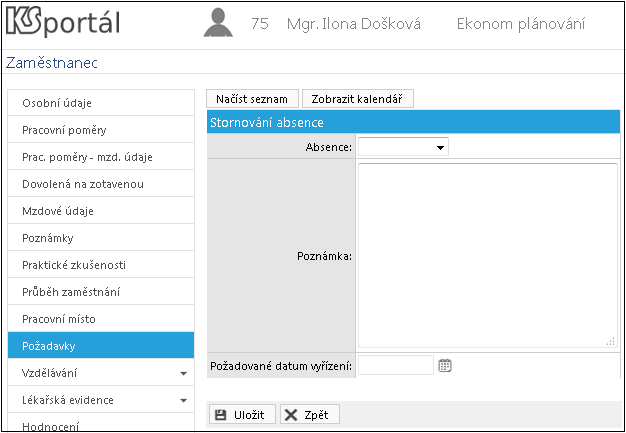Expand the Lékařská evidence menu arrow
Screen dimensions: 626x433
(184, 400)
